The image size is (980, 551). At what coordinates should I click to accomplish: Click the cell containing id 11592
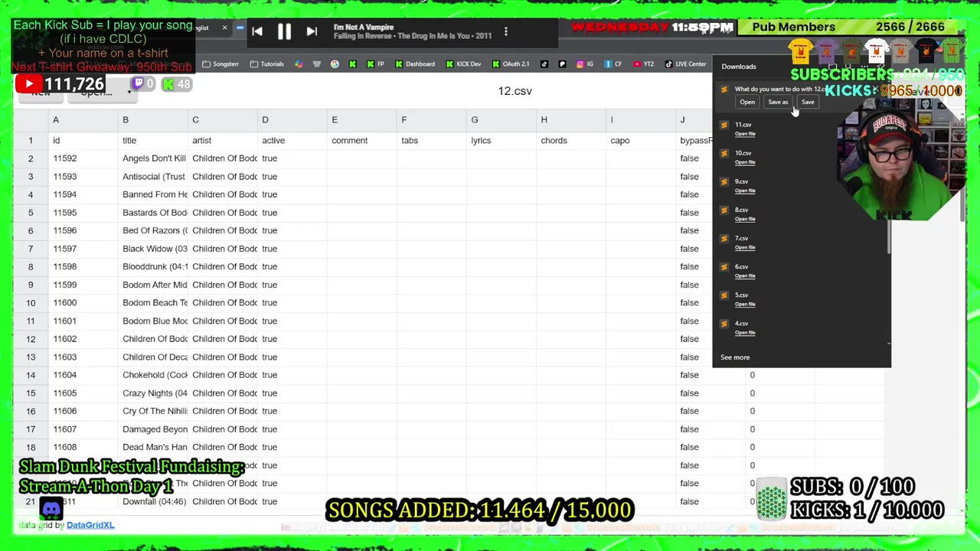[x=83, y=158]
